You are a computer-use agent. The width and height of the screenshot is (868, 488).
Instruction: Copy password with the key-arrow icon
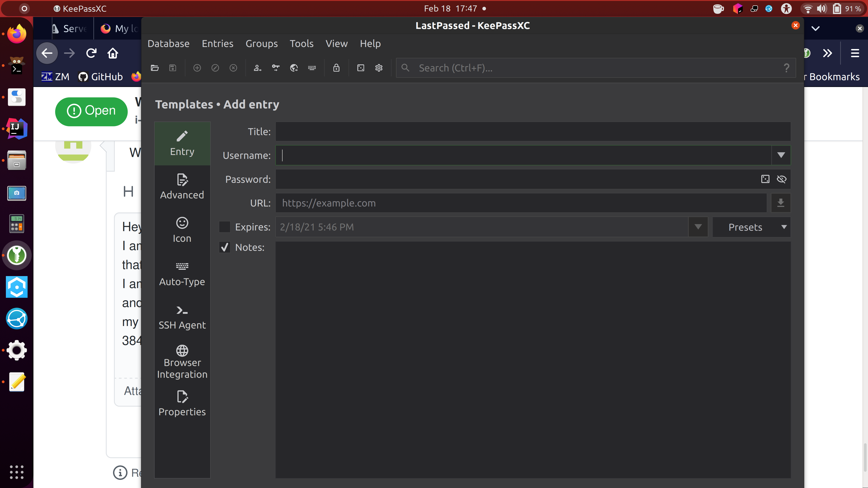coord(276,68)
